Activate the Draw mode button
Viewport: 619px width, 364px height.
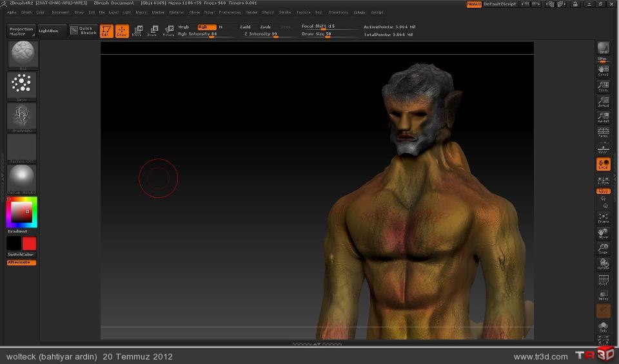coord(122,31)
